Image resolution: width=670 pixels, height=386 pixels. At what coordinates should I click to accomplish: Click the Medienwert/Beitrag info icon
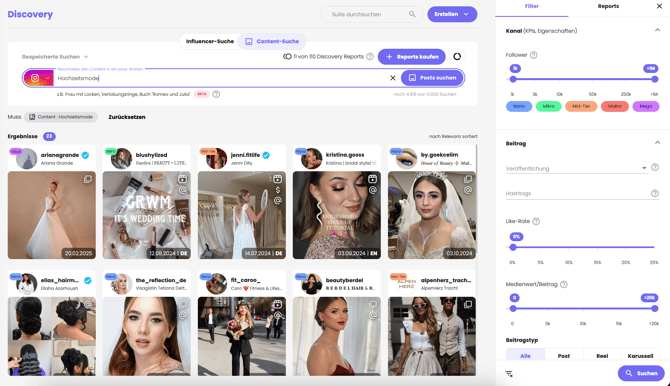click(x=564, y=284)
